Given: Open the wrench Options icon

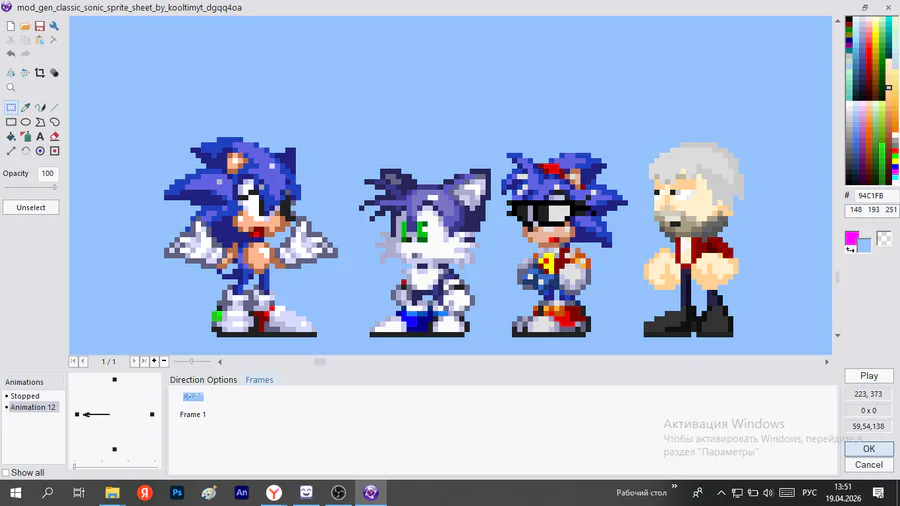Looking at the screenshot, I should click(54, 26).
